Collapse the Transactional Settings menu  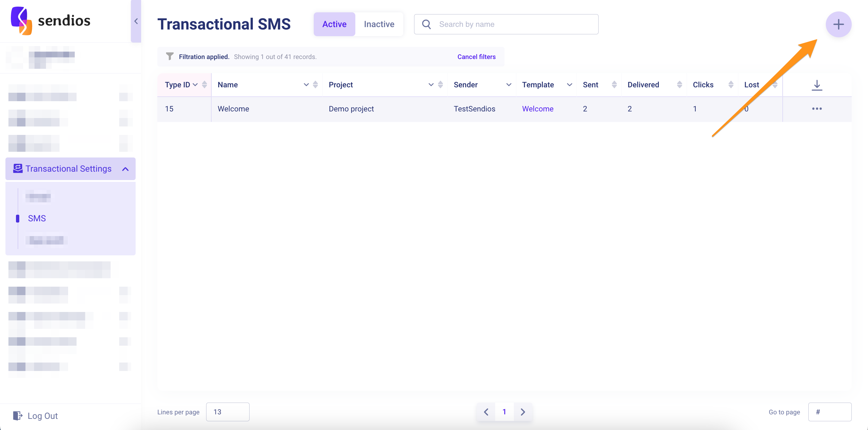(125, 169)
